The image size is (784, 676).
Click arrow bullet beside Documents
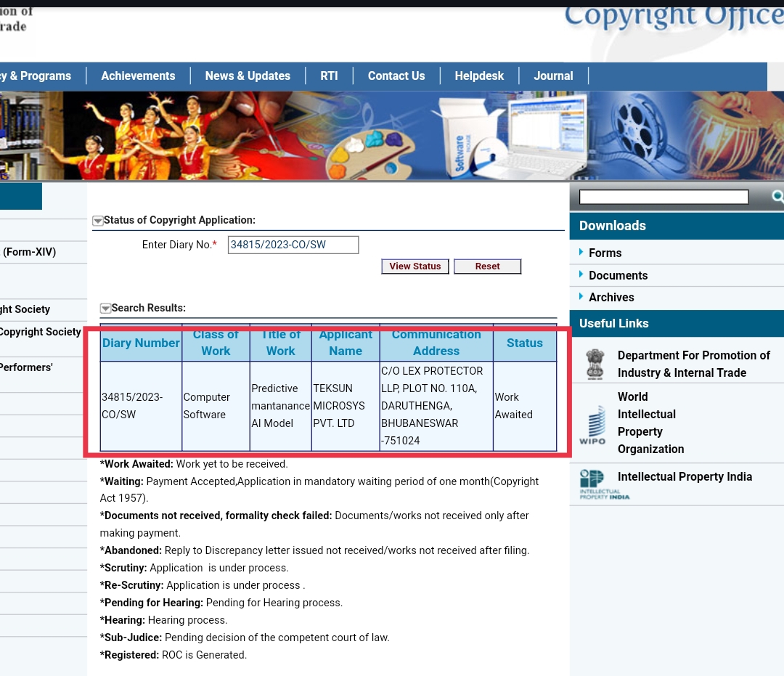pos(581,274)
